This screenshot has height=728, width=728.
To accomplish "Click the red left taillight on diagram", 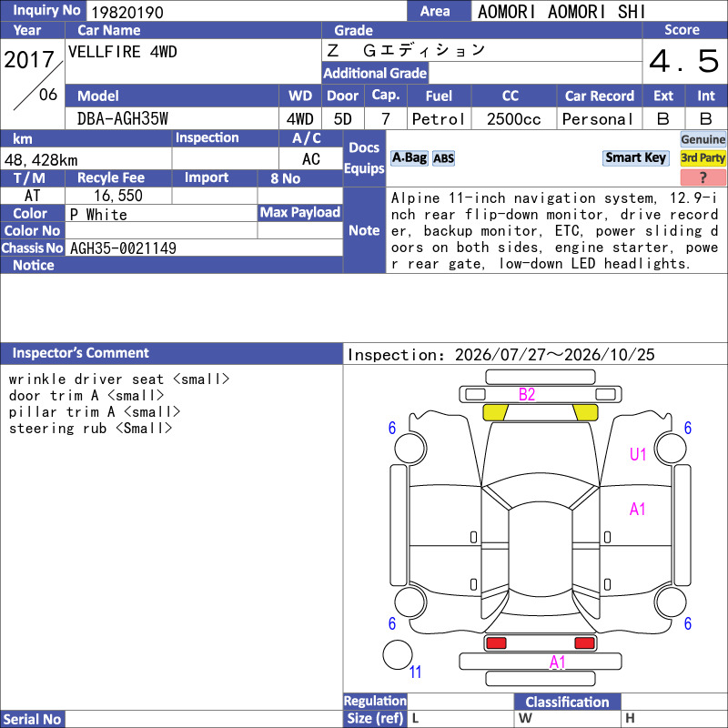I will 495,643.
